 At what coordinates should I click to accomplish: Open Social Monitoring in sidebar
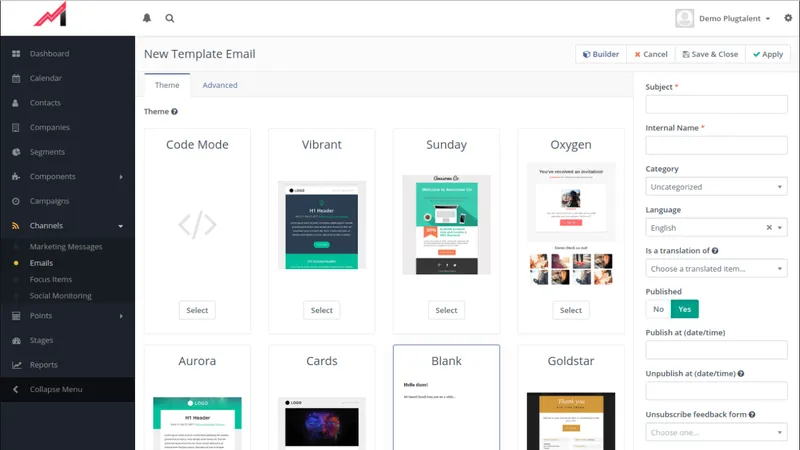60,295
